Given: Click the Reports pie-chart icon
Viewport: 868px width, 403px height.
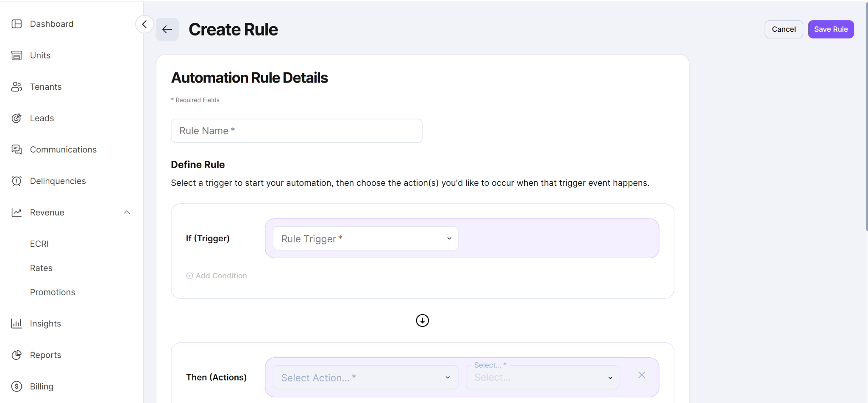Looking at the screenshot, I should pyautogui.click(x=17, y=355).
